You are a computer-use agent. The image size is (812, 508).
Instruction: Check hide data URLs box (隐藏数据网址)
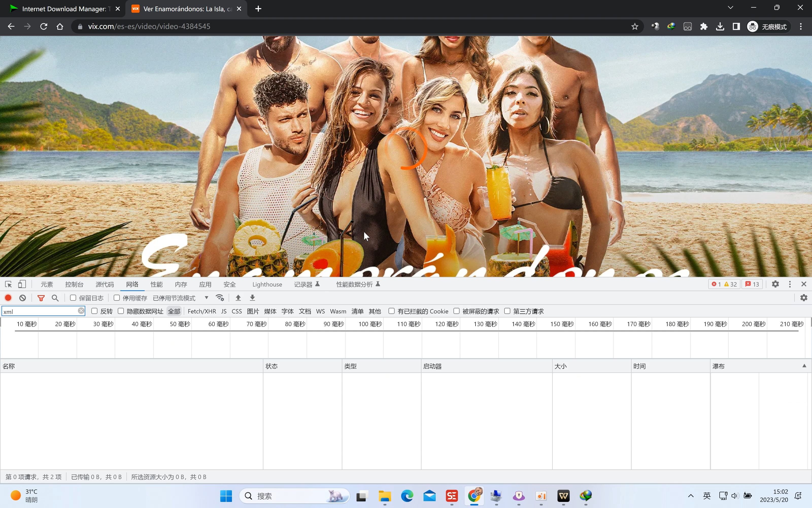click(x=121, y=311)
